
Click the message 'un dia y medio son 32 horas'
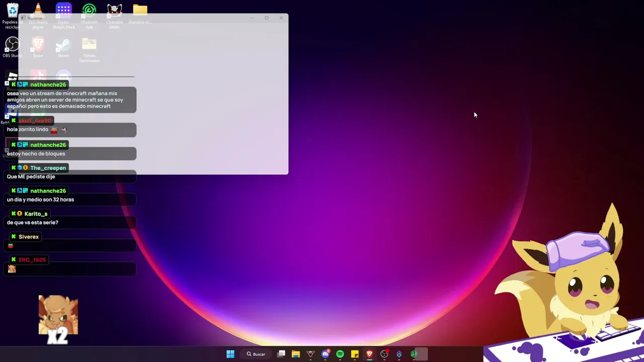tap(40, 200)
